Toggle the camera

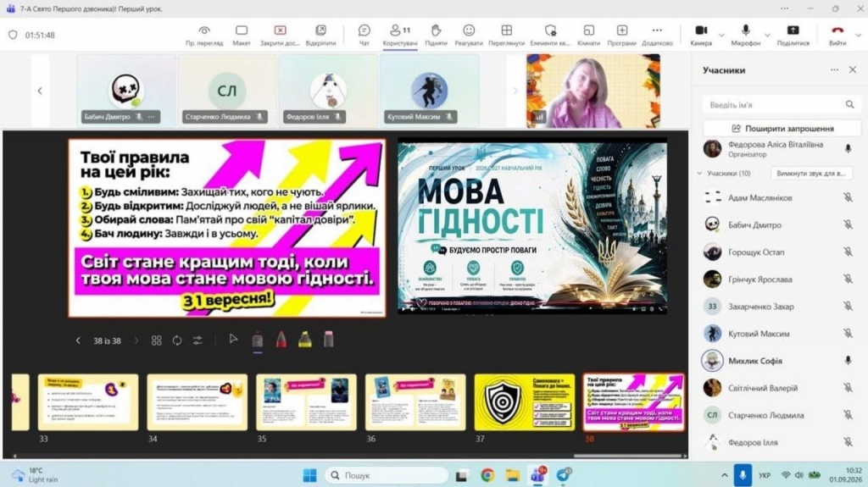701,35
